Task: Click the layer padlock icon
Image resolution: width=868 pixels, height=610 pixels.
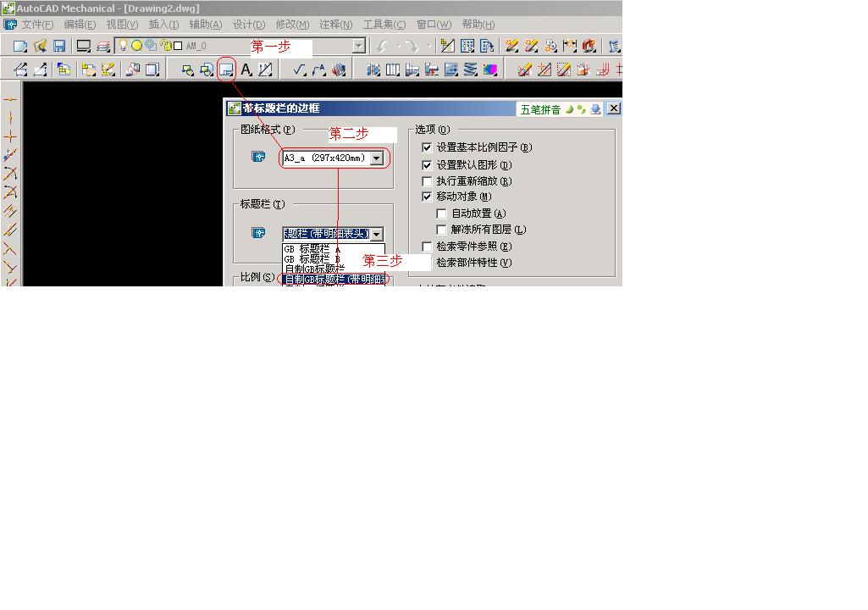Action: click(x=165, y=46)
